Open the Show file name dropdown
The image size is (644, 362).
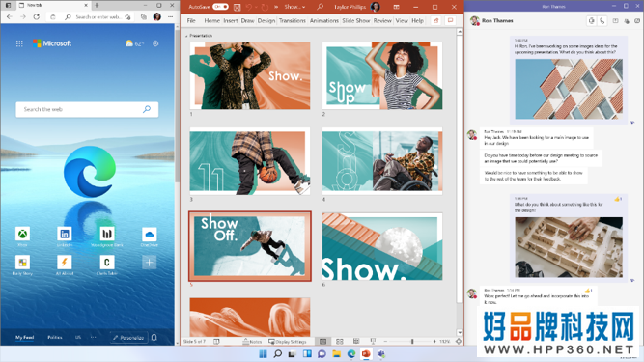(294, 7)
